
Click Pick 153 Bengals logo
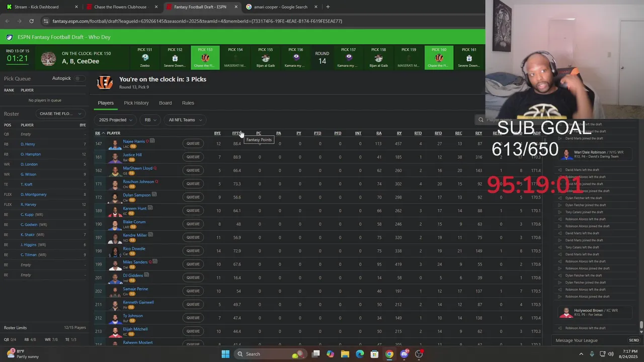pos(205,58)
